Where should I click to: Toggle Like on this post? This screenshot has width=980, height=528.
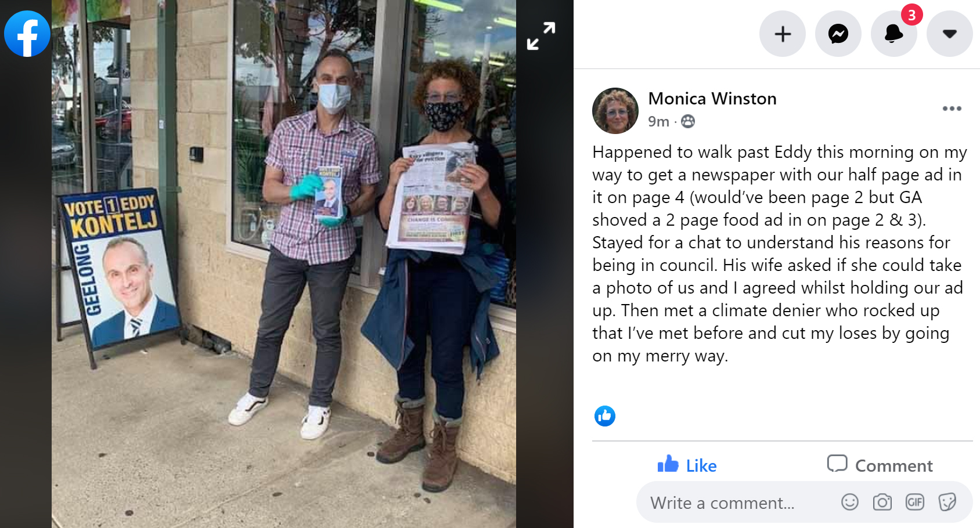tap(687, 465)
